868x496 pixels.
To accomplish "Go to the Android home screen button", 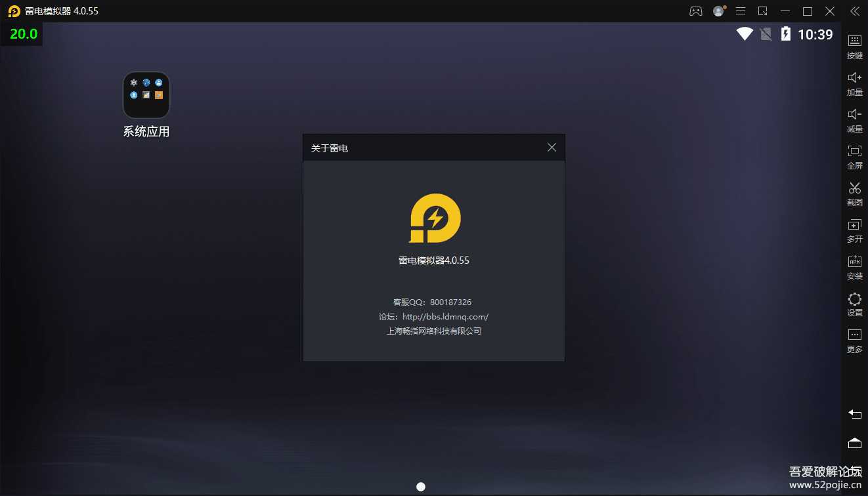I will 855,443.
